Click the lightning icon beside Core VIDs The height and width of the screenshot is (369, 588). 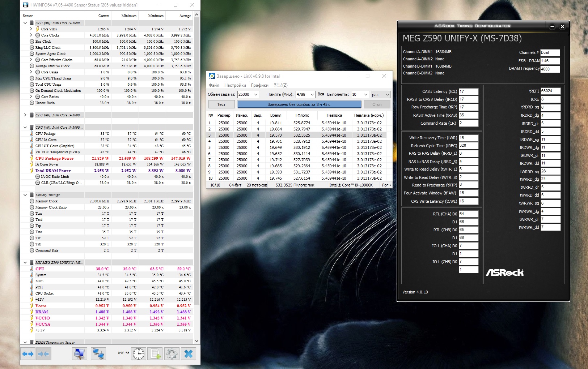pyautogui.click(x=38, y=29)
